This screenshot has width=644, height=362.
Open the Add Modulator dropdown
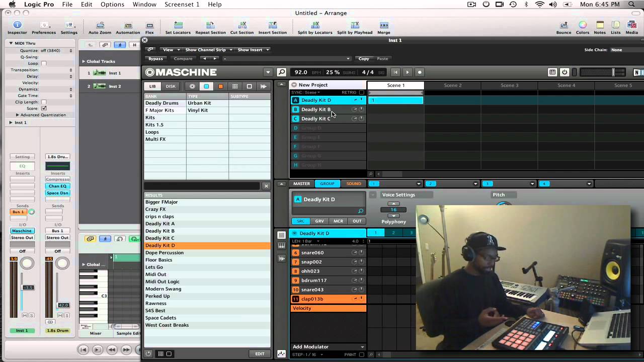point(328,347)
